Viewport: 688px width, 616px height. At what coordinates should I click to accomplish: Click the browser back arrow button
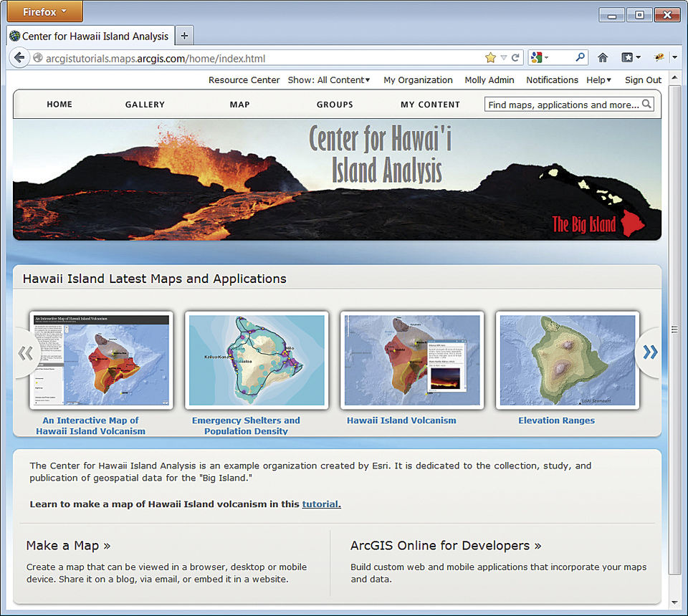(19, 58)
